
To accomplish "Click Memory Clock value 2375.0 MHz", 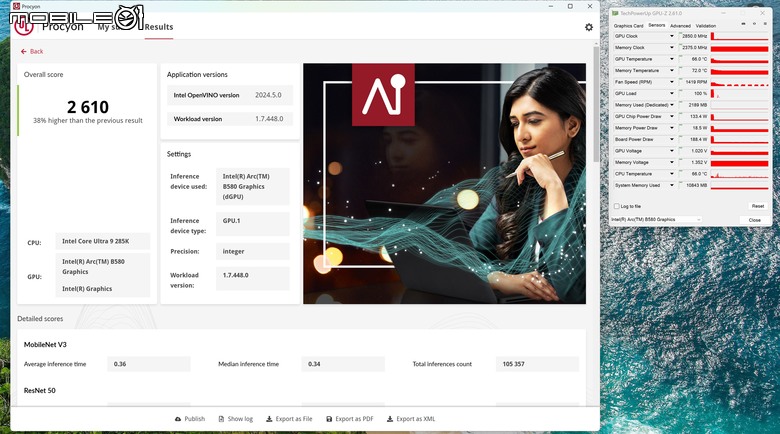I will coord(693,48).
